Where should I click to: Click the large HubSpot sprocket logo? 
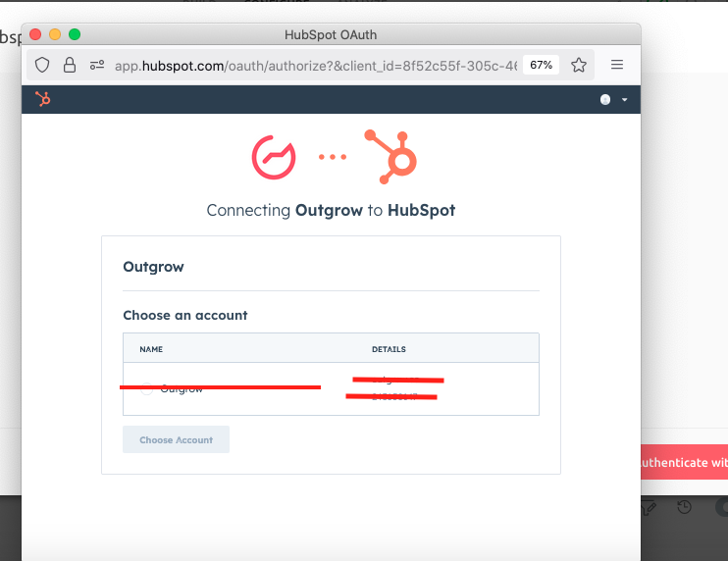pyautogui.click(x=390, y=157)
